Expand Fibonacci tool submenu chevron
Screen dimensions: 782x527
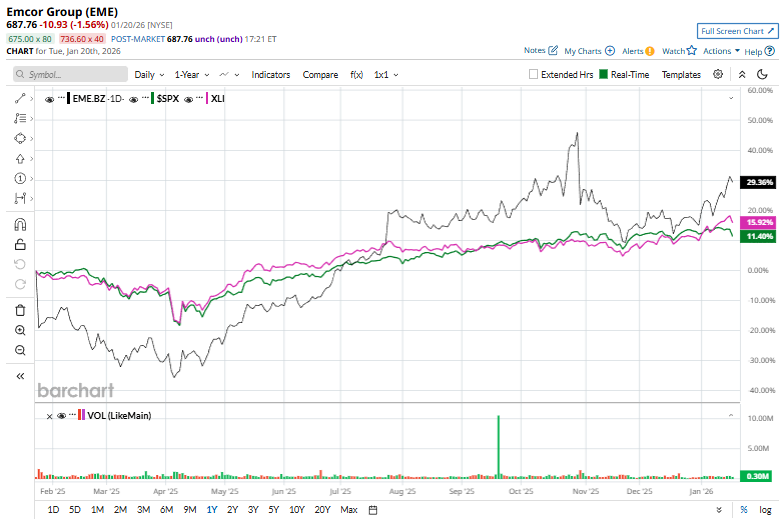(x=31, y=119)
